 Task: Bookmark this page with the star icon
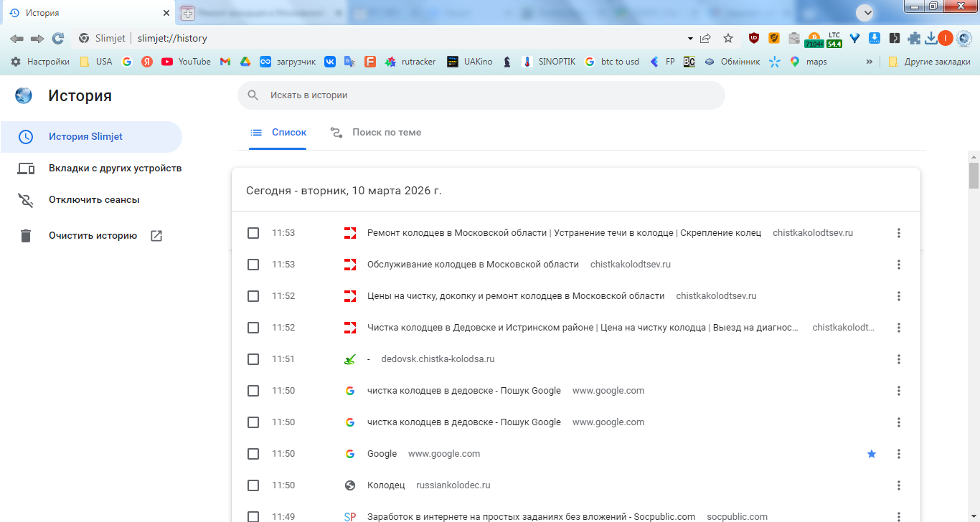pyautogui.click(x=728, y=39)
